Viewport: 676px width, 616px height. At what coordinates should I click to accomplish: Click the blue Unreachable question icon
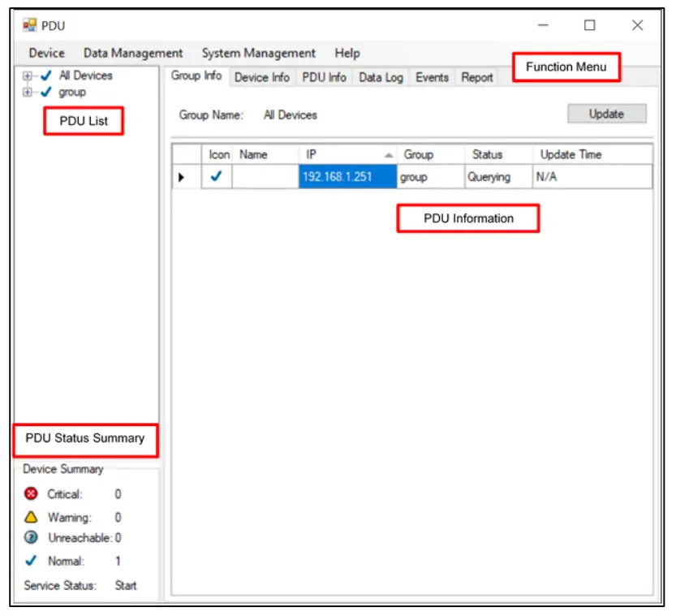point(31,537)
